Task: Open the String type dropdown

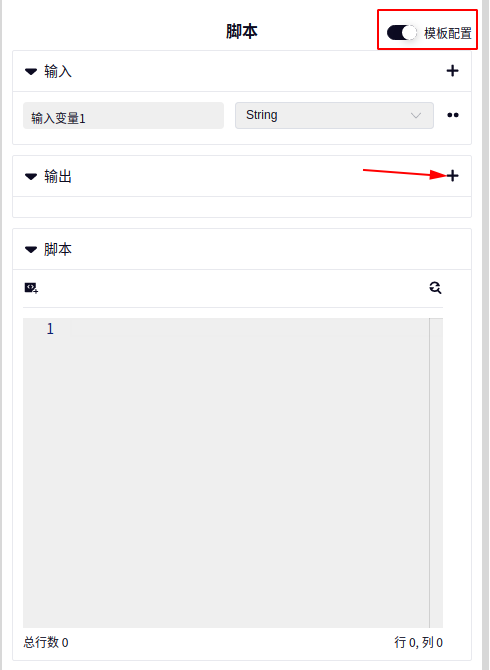Action: (x=334, y=115)
